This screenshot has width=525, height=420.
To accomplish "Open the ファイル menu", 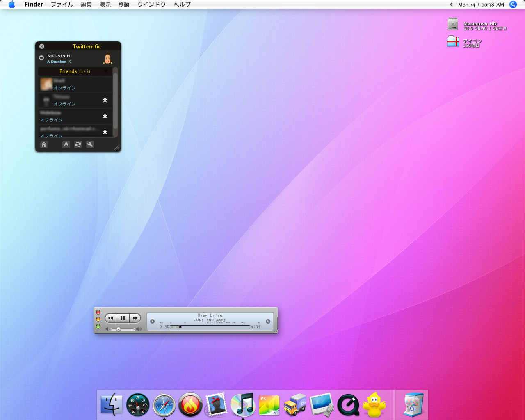I will click(x=62, y=5).
